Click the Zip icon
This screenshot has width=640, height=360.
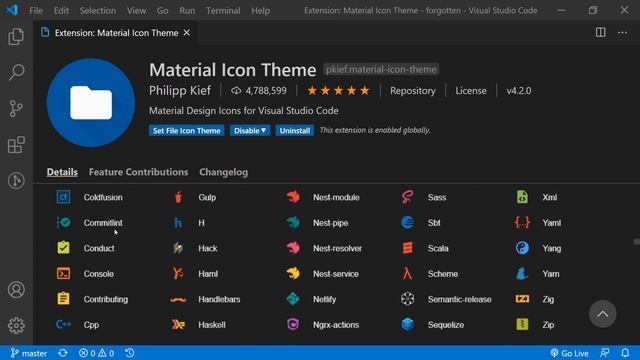[x=522, y=324]
